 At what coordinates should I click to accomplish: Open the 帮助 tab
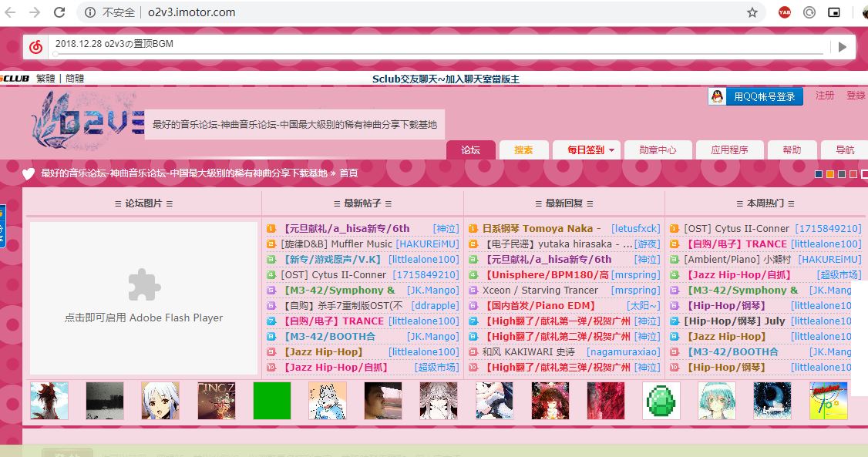792,150
